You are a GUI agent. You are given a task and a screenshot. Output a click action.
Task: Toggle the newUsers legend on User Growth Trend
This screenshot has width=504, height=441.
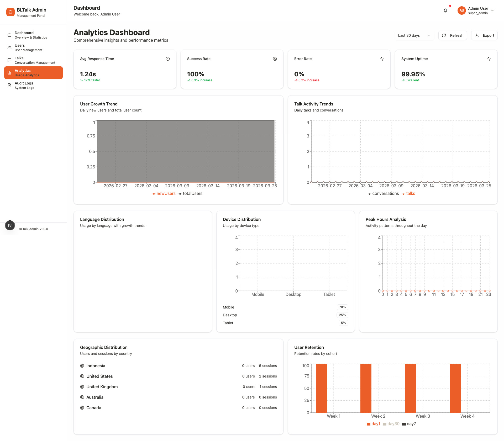(x=164, y=193)
